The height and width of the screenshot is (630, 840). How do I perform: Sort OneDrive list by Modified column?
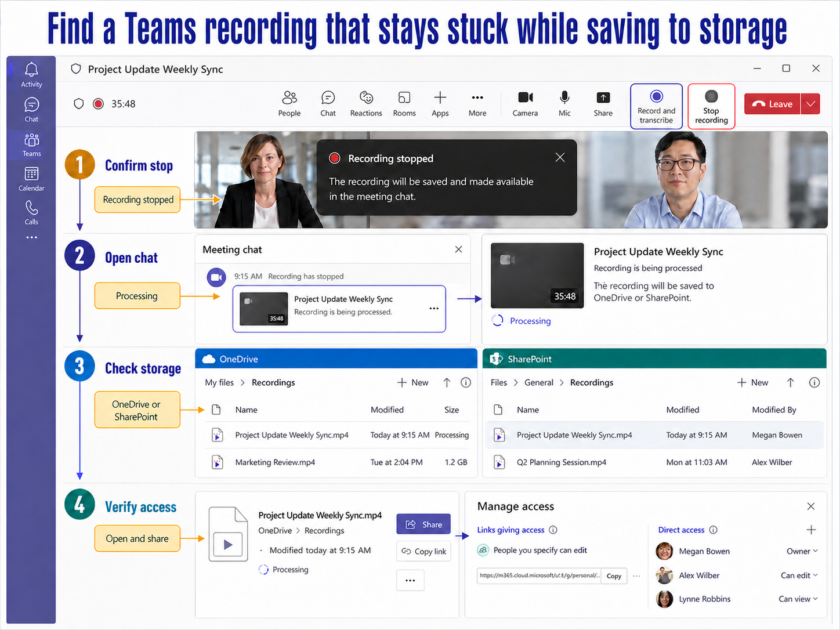(x=387, y=410)
